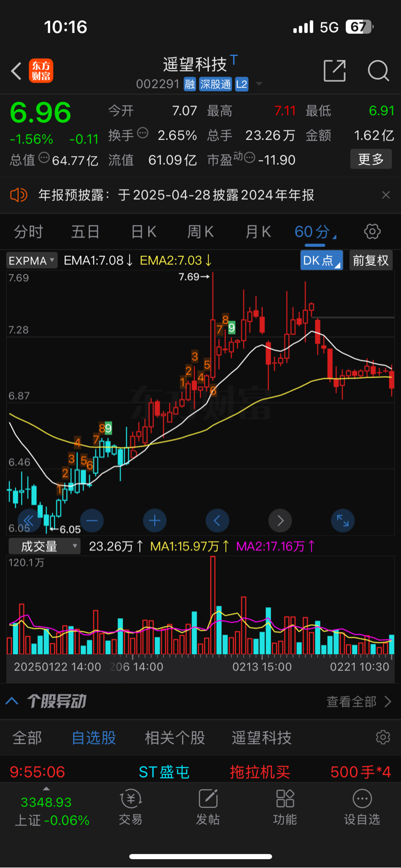Tap the MA2:17.16万 volume label
The height and width of the screenshot is (868, 401).
(276, 546)
